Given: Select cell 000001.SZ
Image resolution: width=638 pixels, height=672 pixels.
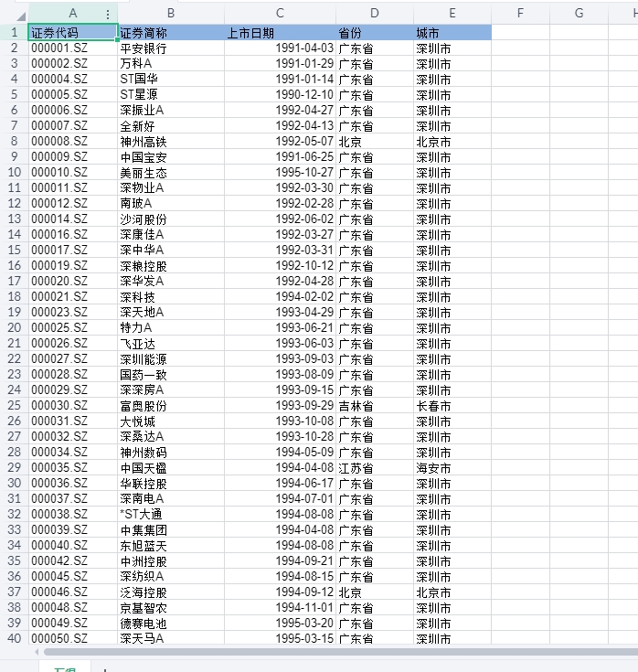Looking at the screenshot, I should point(73,48).
